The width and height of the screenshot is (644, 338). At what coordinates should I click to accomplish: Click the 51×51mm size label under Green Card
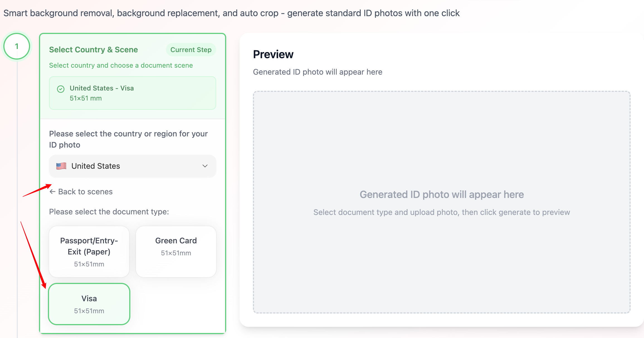click(176, 253)
